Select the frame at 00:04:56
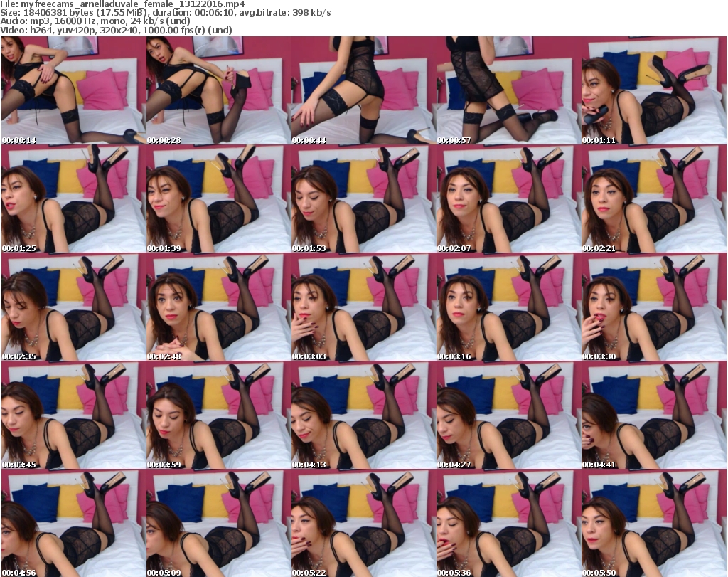This screenshot has width=728, height=577. 73,523
